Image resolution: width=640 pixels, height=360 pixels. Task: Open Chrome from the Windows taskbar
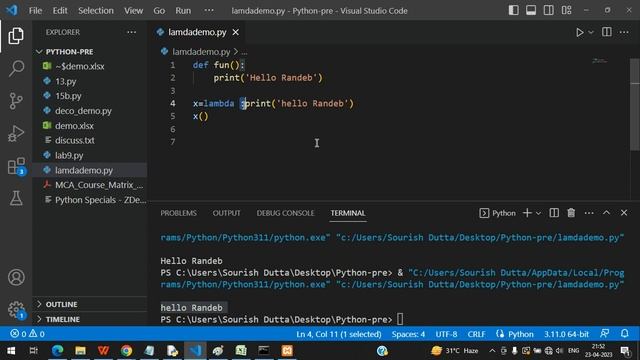(x=127, y=351)
